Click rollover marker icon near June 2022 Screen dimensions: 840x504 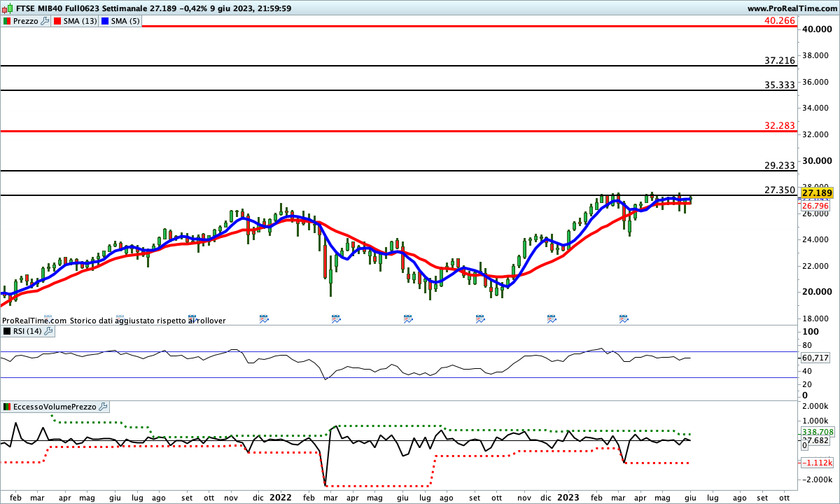tap(408, 318)
